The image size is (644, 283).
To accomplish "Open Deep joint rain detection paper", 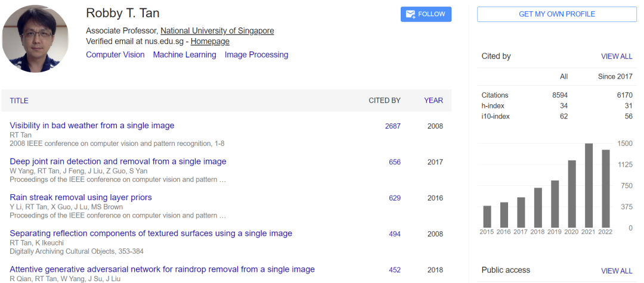I will point(118,161).
